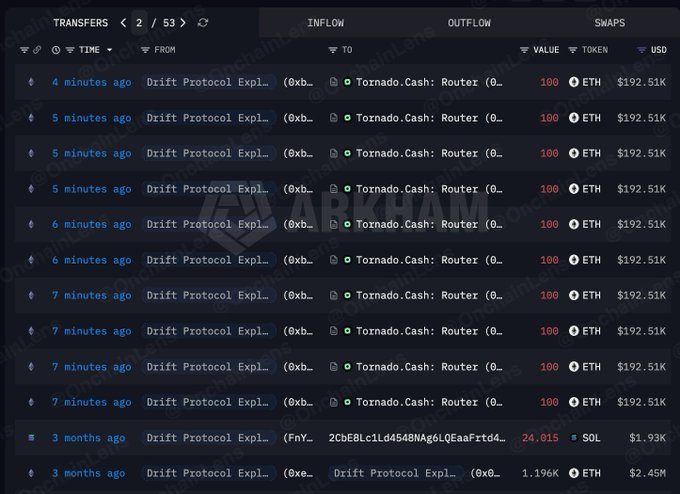Open Drift Protocol sender in SOL row

[x=207, y=438]
